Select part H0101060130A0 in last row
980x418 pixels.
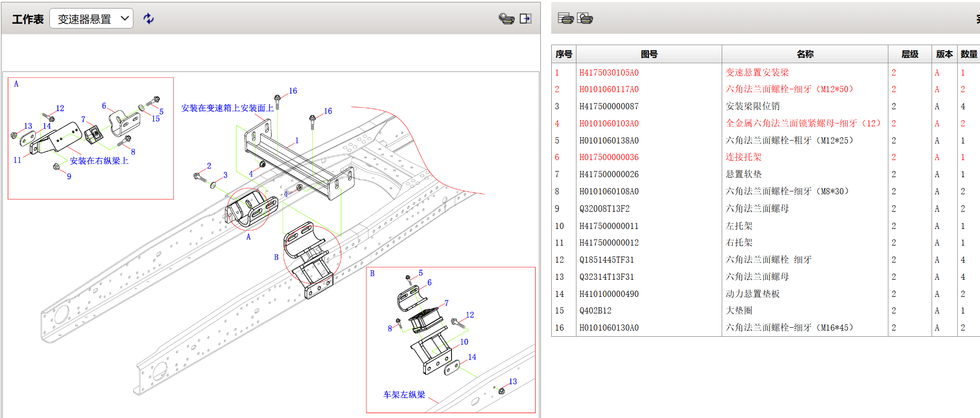tap(609, 328)
